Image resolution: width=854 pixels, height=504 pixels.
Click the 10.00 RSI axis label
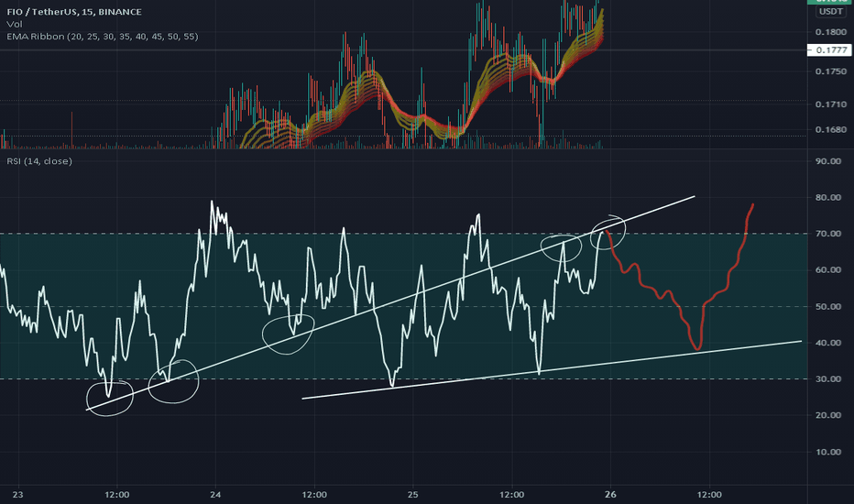pos(828,452)
